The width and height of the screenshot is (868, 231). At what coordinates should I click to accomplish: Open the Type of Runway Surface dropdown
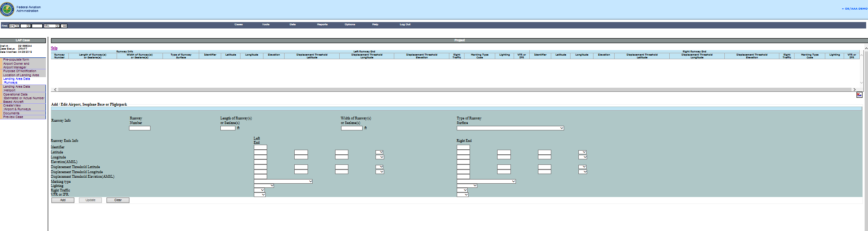point(510,128)
